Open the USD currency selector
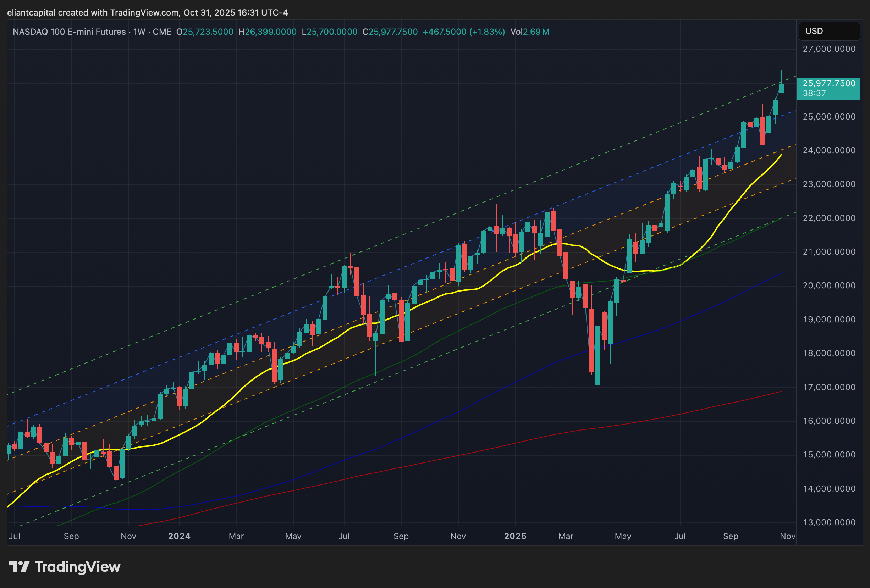Viewport: 870px width, 588px height. coord(829,31)
